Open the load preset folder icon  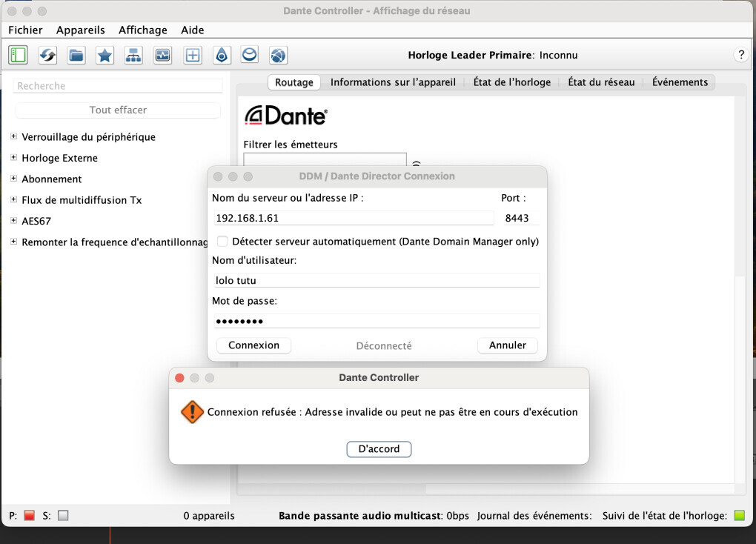coord(76,55)
